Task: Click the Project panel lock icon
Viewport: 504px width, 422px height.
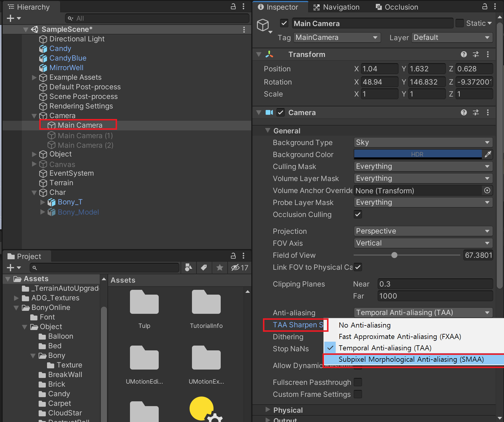Action: click(233, 256)
